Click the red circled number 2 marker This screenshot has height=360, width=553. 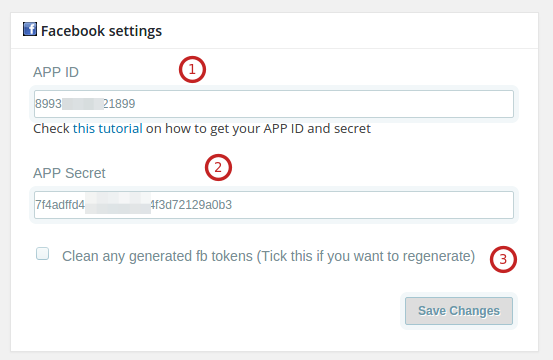[x=218, y=167]
